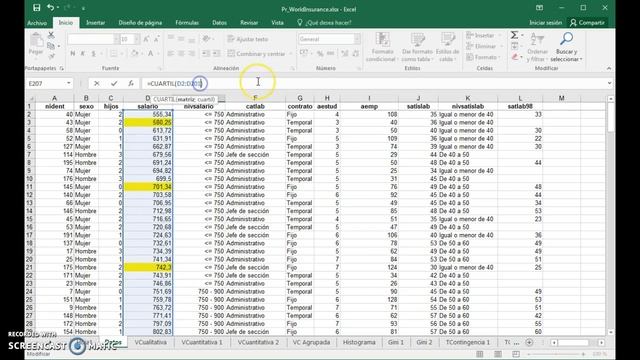Open Buscar y seleccionar menu

point(567,47)
